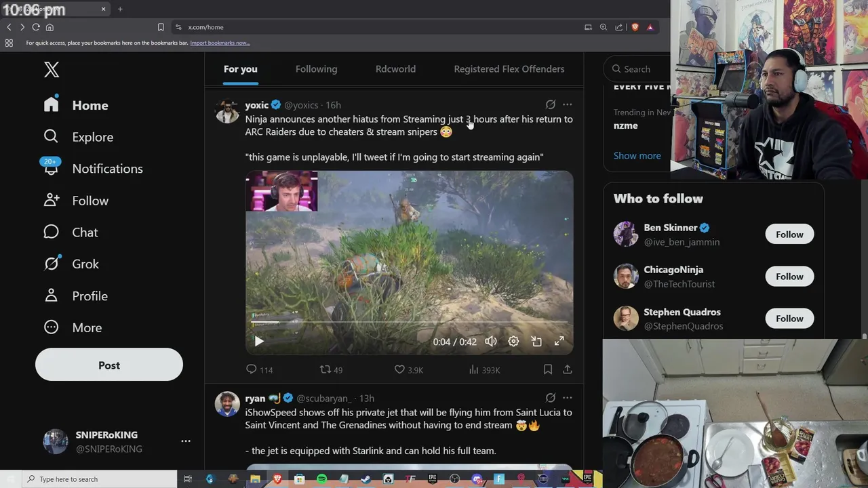Open Brave Rewards triangle icon
This screenshot has height=488, width=868.
(650, 27)
